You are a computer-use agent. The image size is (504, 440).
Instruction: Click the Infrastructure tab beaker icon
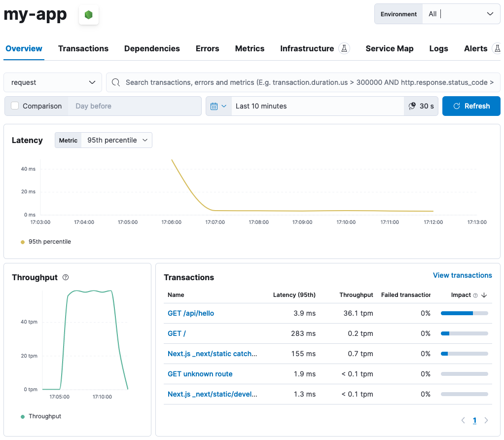[344, 48]
